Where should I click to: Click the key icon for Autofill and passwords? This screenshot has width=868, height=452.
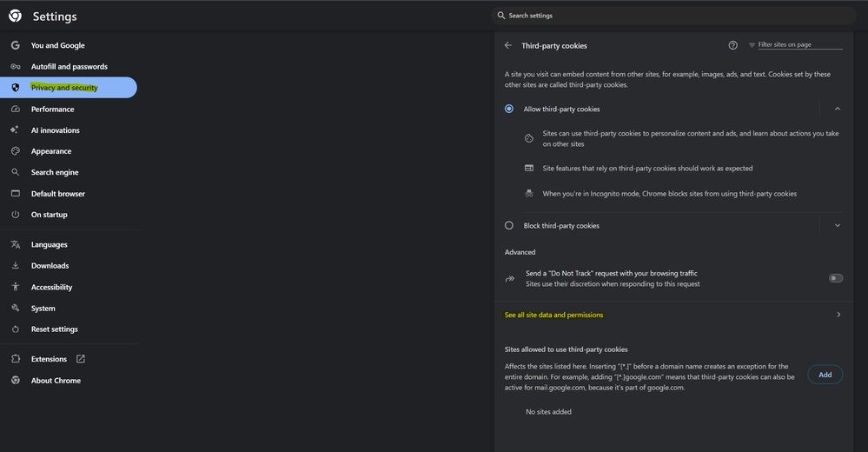click(16, 66)
